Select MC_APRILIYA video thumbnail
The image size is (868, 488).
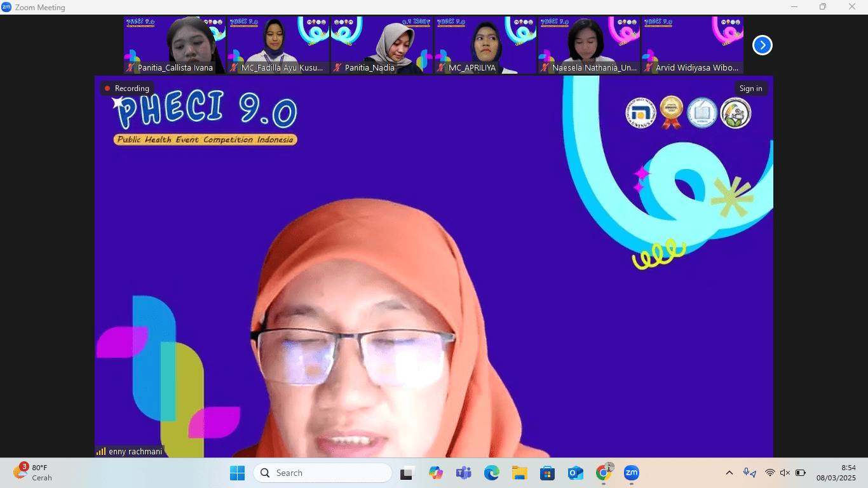pos(485,45)
